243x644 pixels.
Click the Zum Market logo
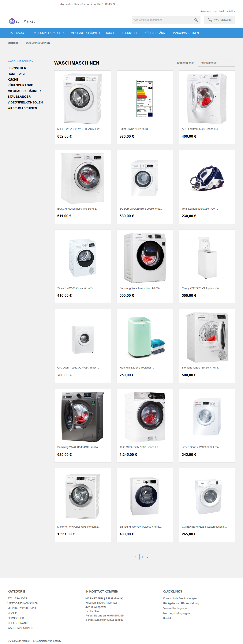pos(22,21)
